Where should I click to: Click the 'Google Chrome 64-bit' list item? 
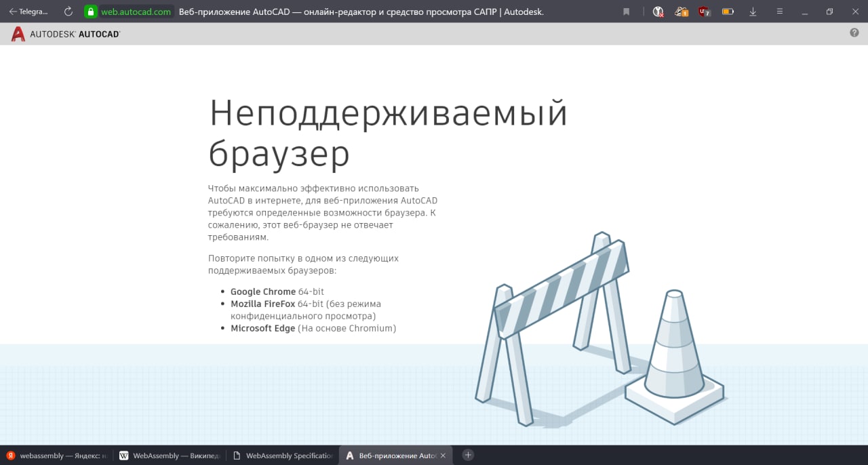[x=277, y=291]
